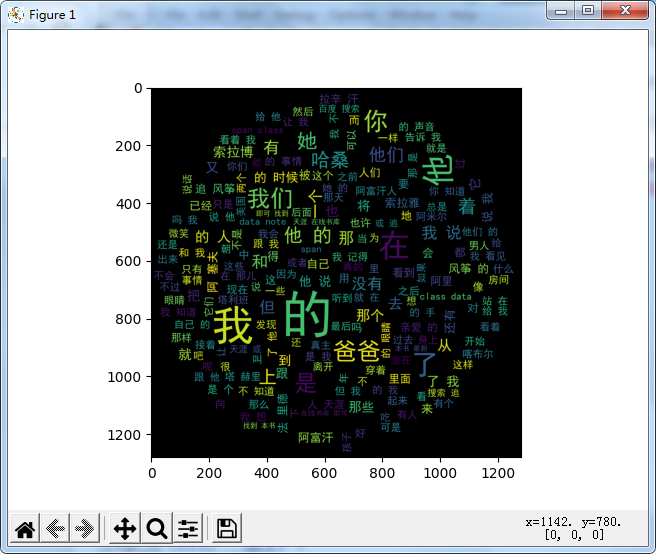Select the Zoom to rectangle tool
The height and width of the screenshot is (554, 656).
coord(157,528)
